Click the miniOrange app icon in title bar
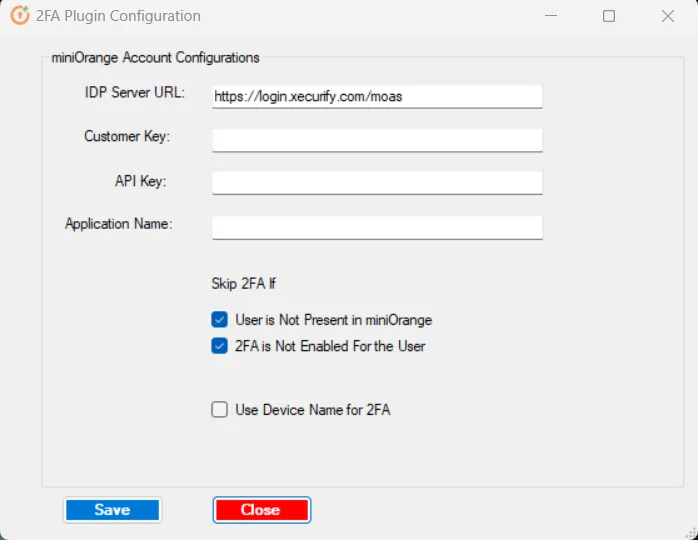Image resolution: width=698 pixels, height=540 pixels. (20, 16)
